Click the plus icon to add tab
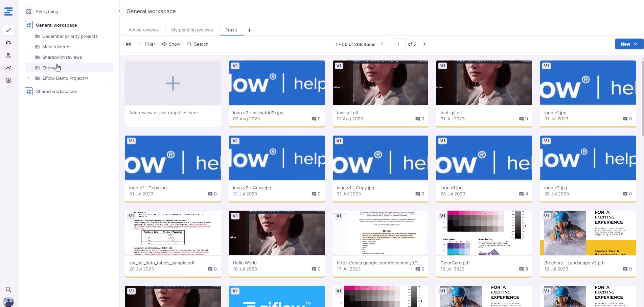644x307 pixels. coord(249,30)
